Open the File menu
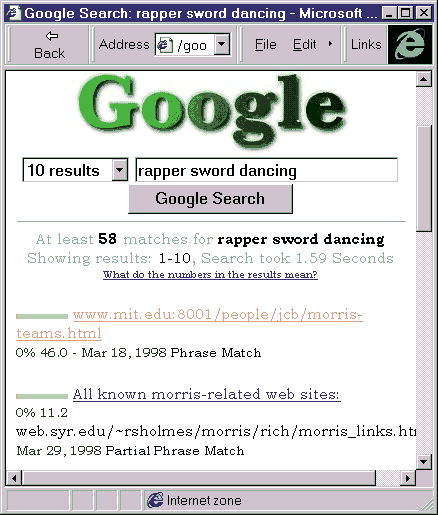Viewport: 438px width, 515px height. click(266, 45)
